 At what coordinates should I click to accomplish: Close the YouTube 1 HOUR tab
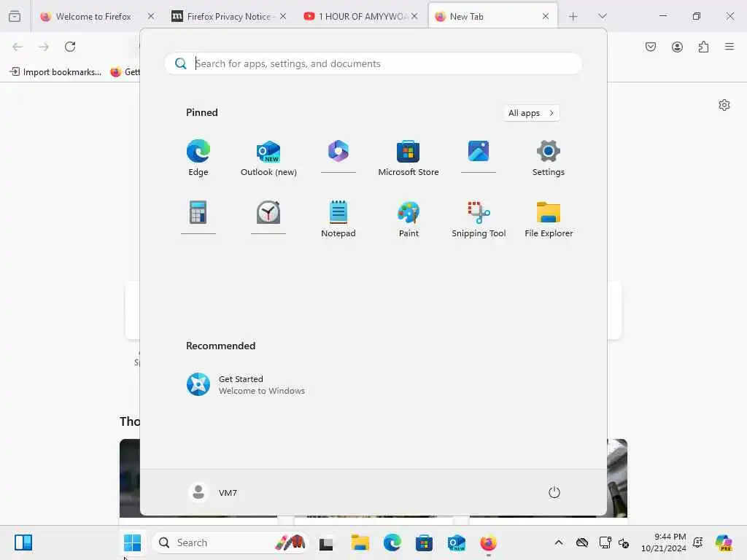click(414, 16)
